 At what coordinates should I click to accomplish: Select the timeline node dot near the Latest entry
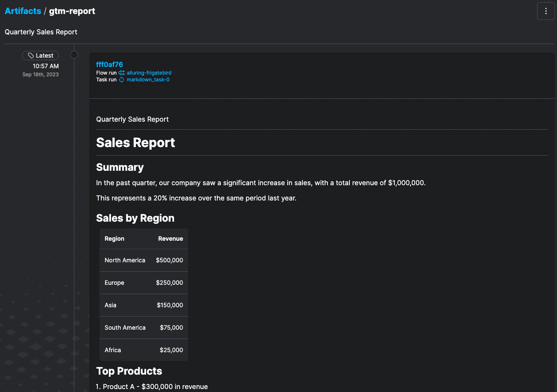click(x=74, y=55)
